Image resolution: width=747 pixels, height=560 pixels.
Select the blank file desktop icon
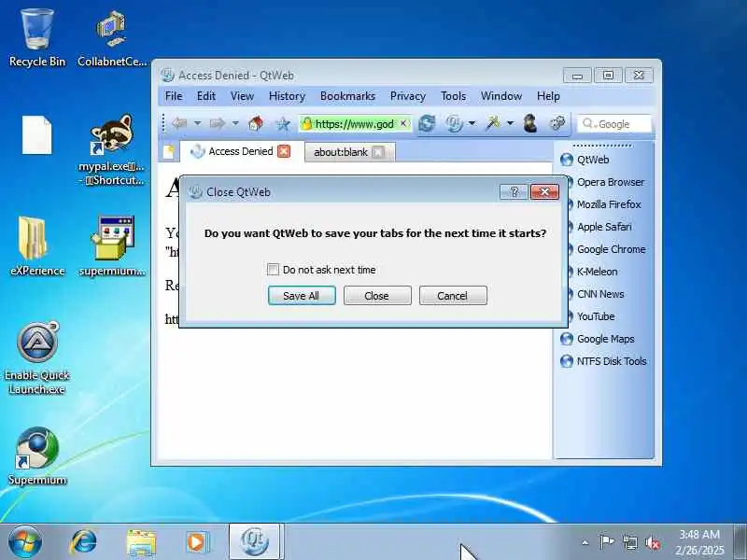[36, 135]
